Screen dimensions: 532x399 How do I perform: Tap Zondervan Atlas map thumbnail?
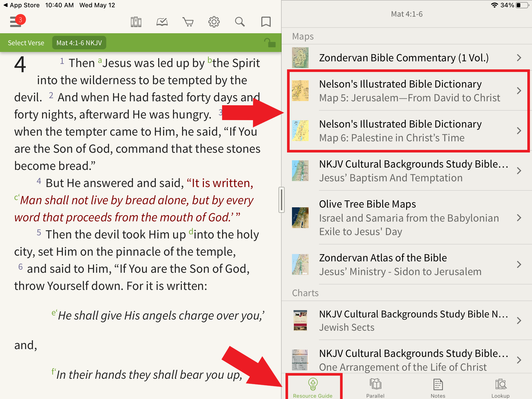coord(300,264)
